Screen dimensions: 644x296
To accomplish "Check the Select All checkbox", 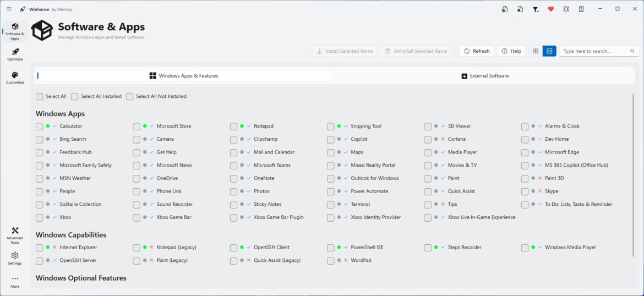I will [40, 96].
